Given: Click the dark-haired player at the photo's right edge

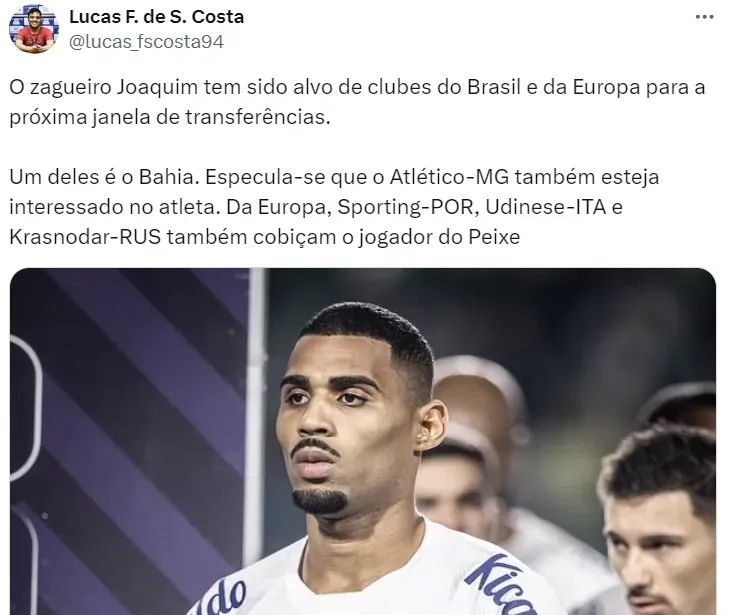Looking at the screenshot, I should click(x=659, y=517).
